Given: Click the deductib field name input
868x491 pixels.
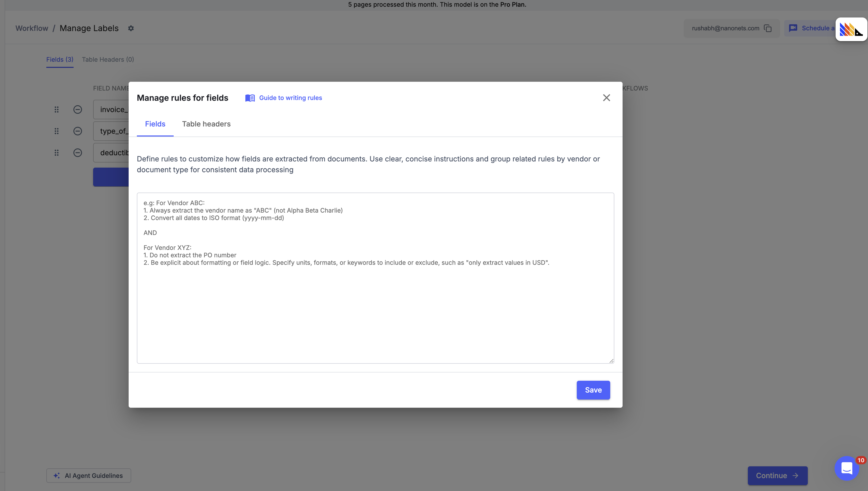Looking at the screenshot, I should [x=111, y=153].
